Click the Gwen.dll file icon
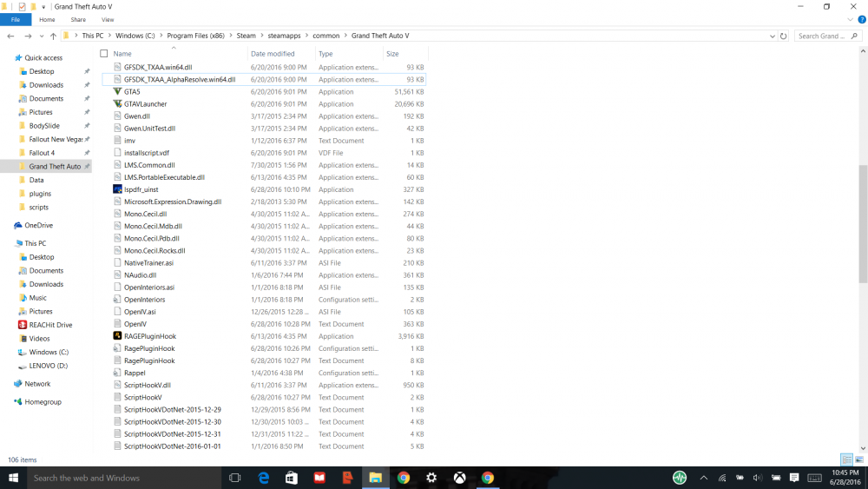The height and width of the screenshot is (489, 868). pos(117,116)
